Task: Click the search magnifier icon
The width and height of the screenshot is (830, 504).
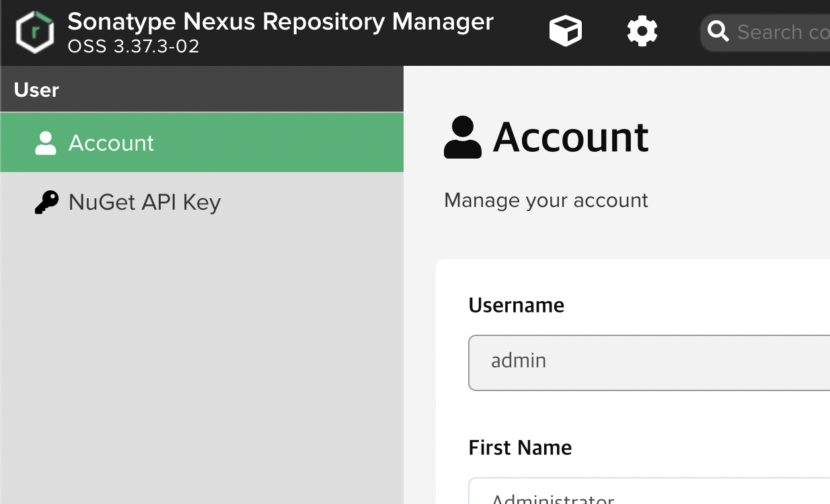Action: [x=718, y=32]
